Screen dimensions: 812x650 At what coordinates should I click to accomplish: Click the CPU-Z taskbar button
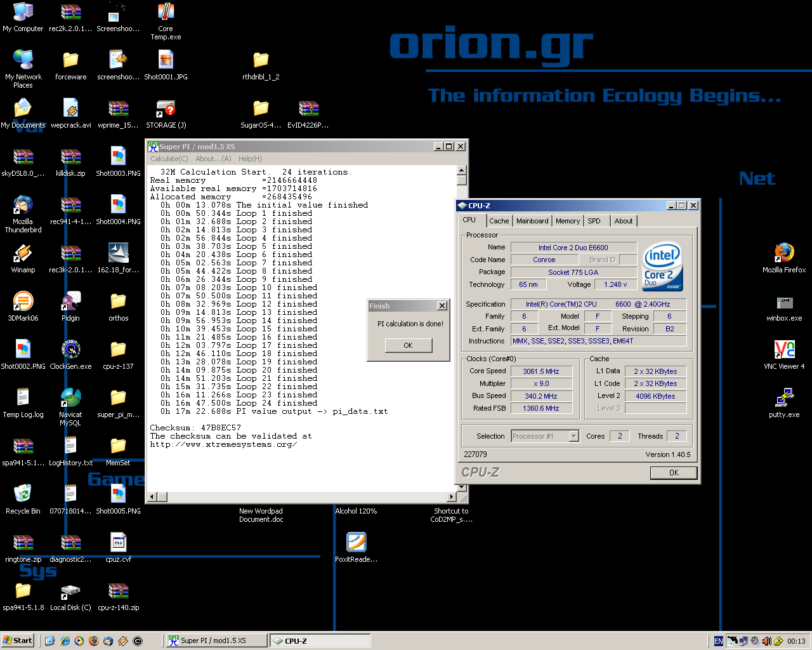tap(320, 641)
